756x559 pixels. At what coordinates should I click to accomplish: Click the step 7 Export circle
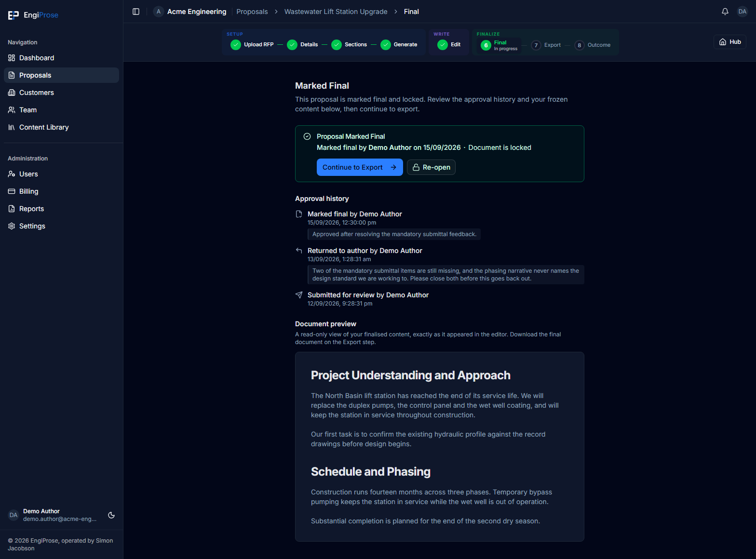click(536, 45)
